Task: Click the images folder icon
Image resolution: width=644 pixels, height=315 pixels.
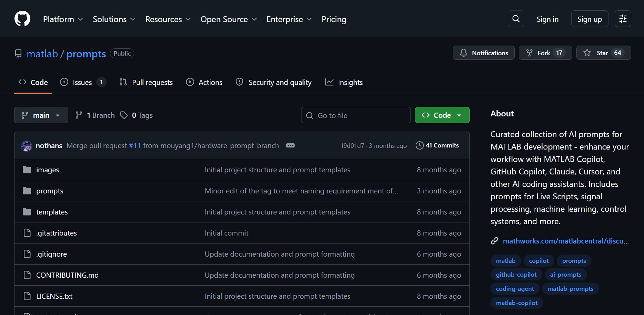Action: 27,170
